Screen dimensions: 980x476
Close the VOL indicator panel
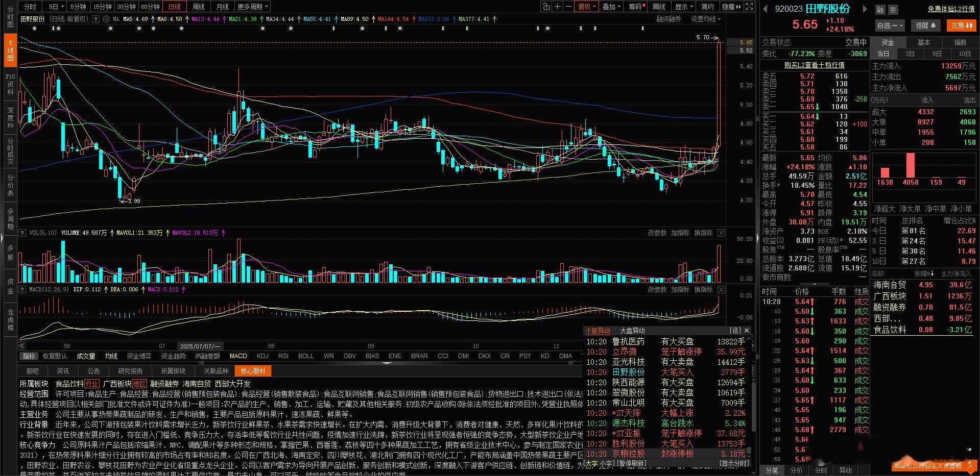click(721, 233)
